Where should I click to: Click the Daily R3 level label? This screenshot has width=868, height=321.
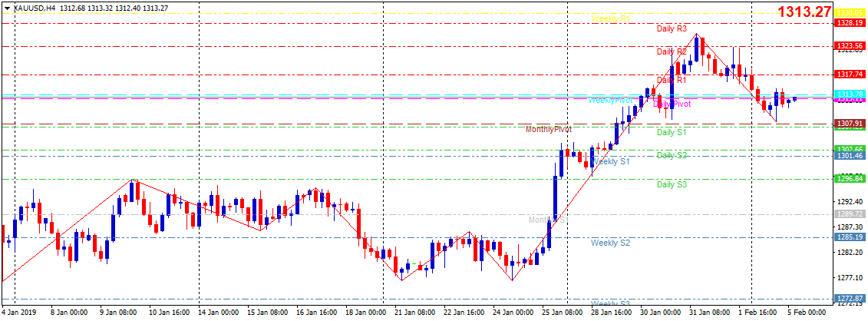[x=672, y=29]
